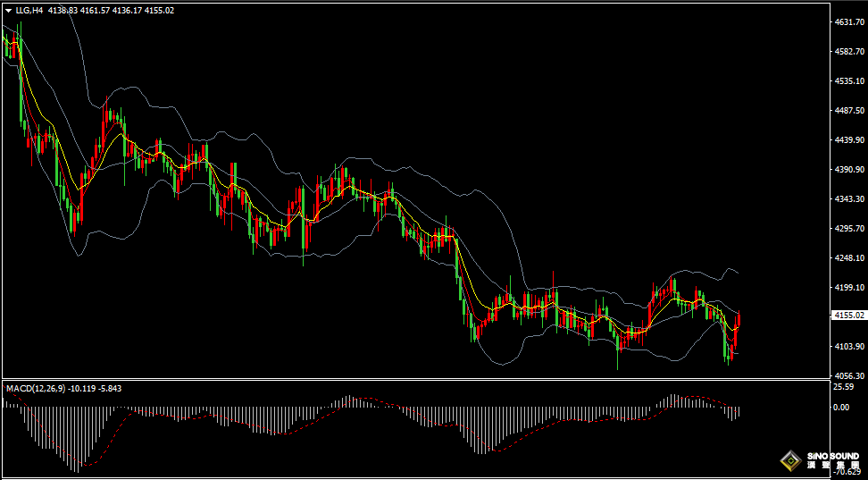Click the low price 4136.17 in header

(x=126, y=10)
